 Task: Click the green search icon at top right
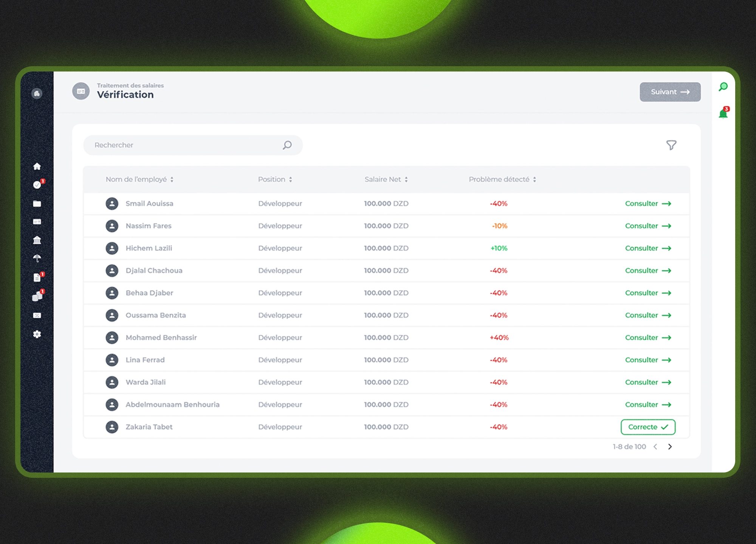tap(723, 87)
